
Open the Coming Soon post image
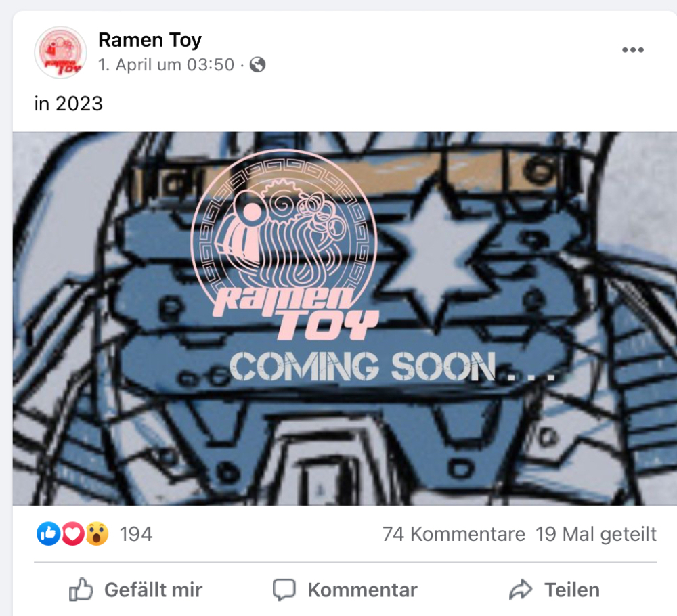(345, 319)
